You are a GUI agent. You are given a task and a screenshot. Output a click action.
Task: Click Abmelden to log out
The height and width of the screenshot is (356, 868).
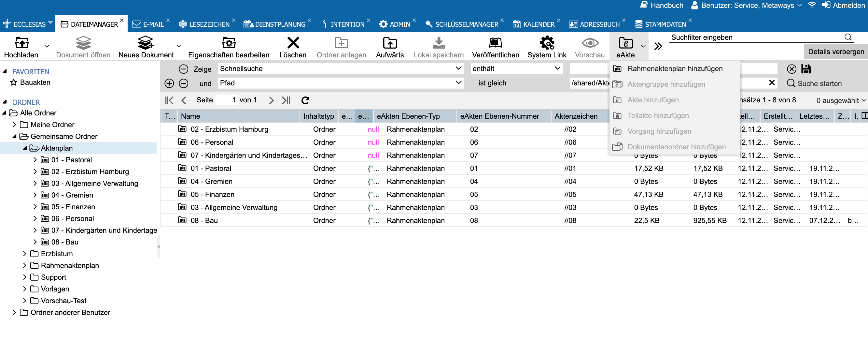tap(843, 5)
